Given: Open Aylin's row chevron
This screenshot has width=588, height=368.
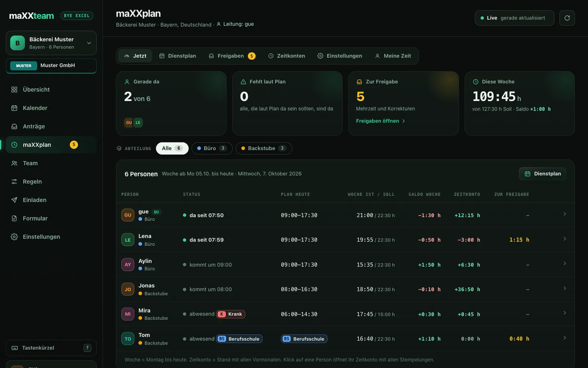Looking at the screenshot, I should coord(564,263).
